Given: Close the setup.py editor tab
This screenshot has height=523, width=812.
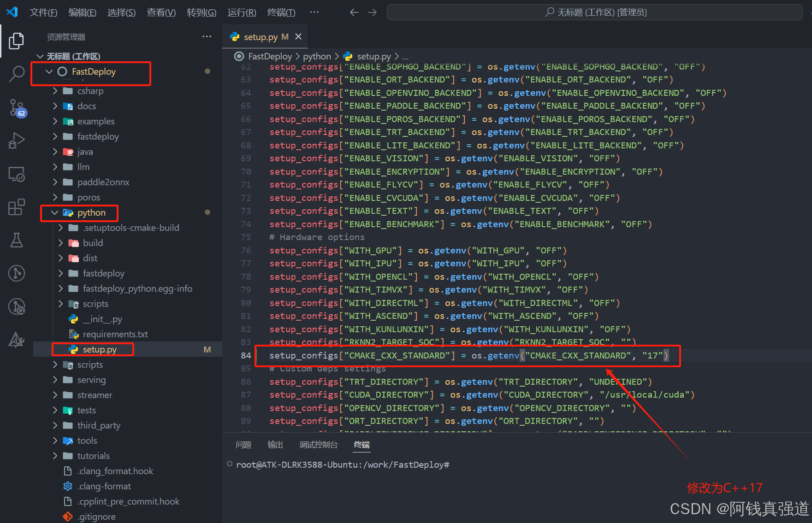Looking at the screenshot, I should (x=299, y=36).
